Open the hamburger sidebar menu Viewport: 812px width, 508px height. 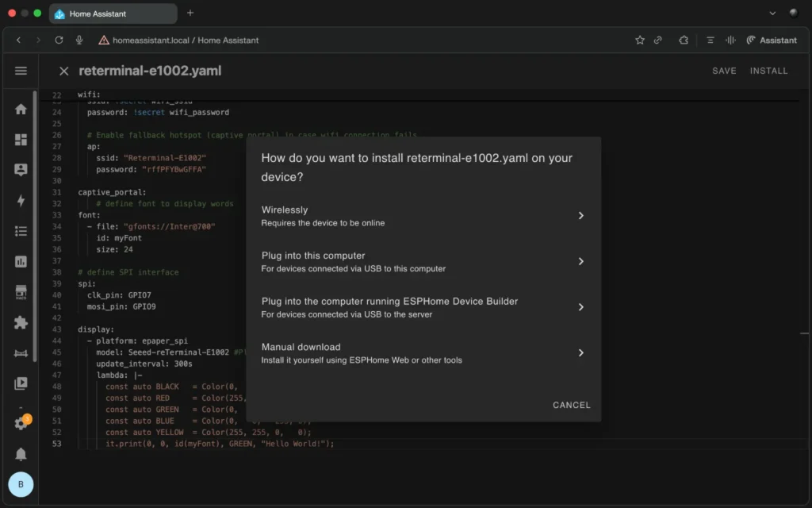(x=21, y=71)
